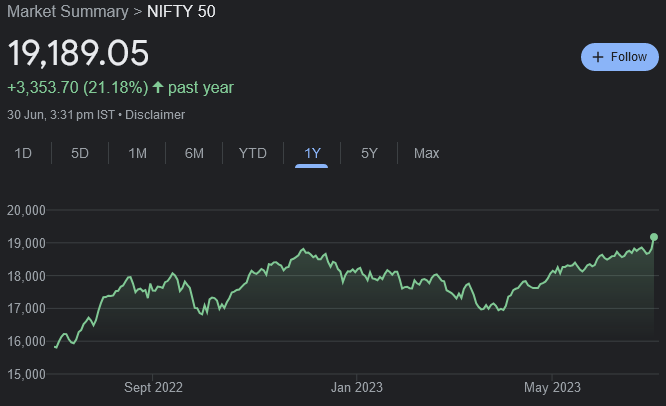Click the May 2023 axis label
This screenshot has width=666, height=406.
click(x=552, y=387)
